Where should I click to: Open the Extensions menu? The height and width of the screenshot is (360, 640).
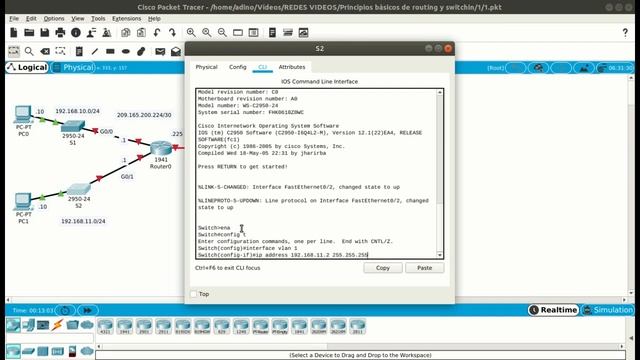click(127, 19)
